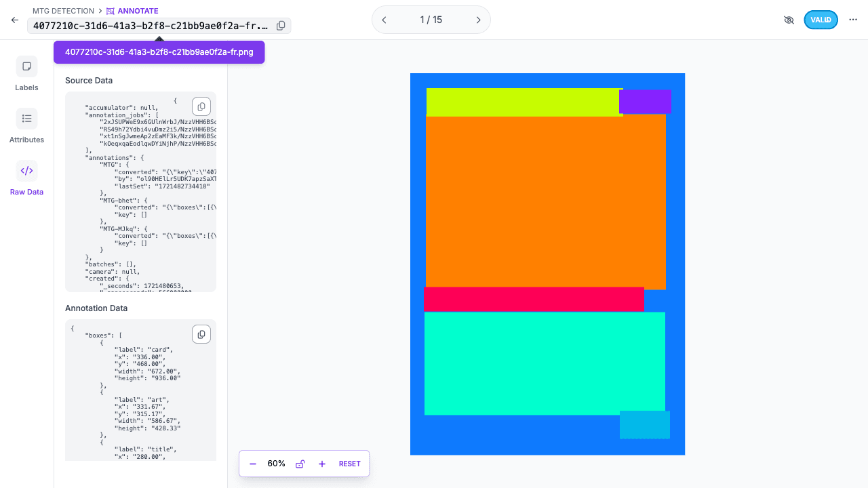868x488 pixels.
Task: Reset the zoom level
Action: [x=349, y=464]
